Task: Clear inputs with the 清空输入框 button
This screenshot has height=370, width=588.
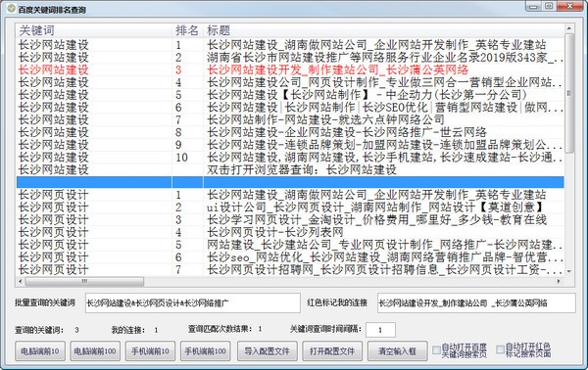Action: 398,351
